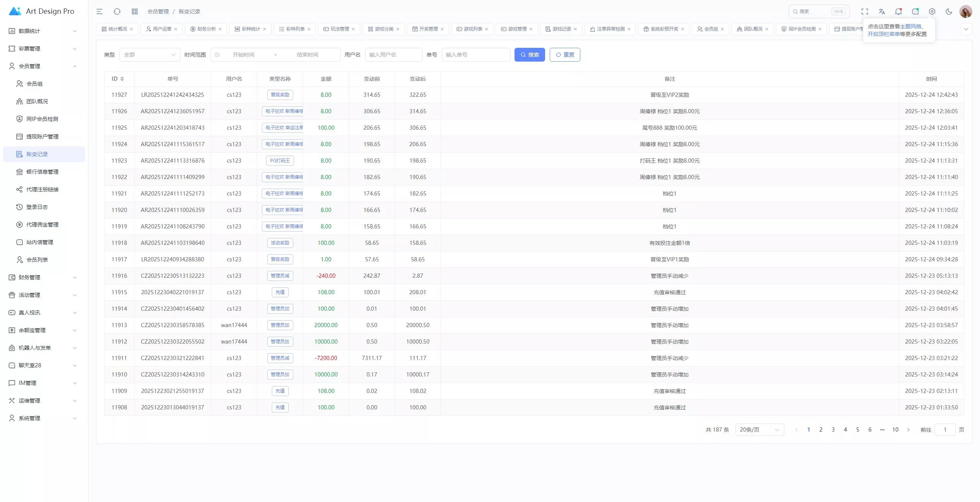
Task: Open the notification bell
Action: (898, 11)
